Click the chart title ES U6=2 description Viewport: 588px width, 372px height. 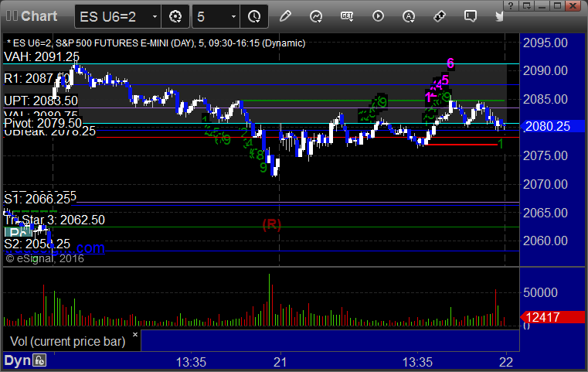[x=156, y=43]
